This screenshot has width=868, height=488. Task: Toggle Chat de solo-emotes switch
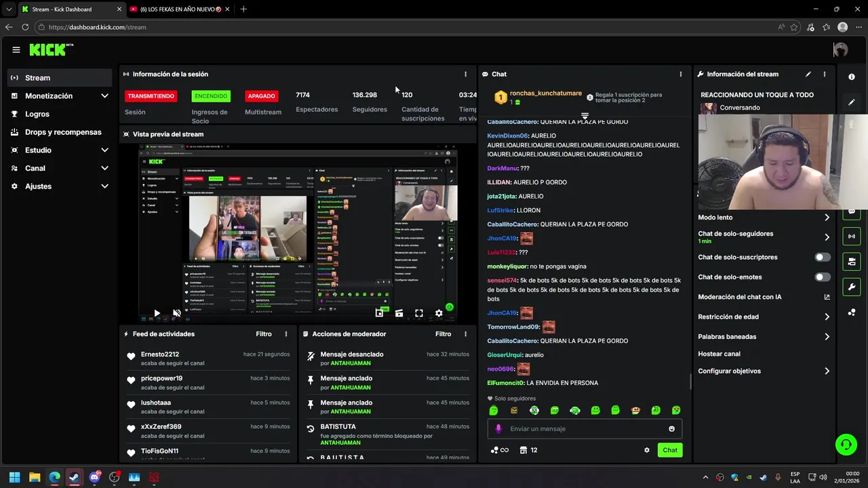822,277
